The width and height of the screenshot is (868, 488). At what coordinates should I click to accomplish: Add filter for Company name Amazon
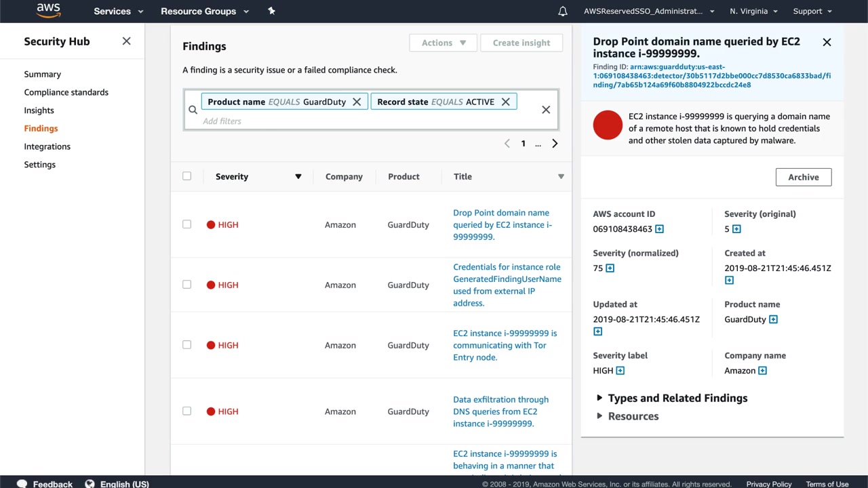(762, 371)
